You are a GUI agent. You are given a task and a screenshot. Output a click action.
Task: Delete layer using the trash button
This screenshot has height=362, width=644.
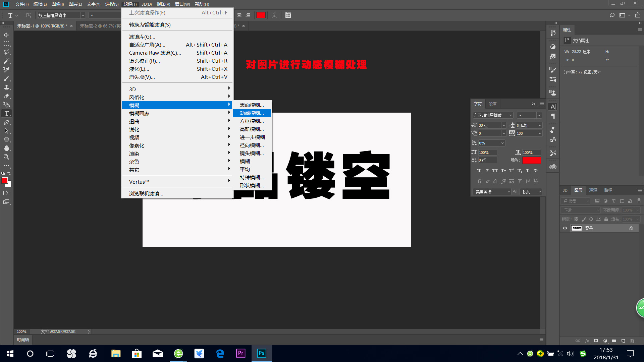click(632, 341)
